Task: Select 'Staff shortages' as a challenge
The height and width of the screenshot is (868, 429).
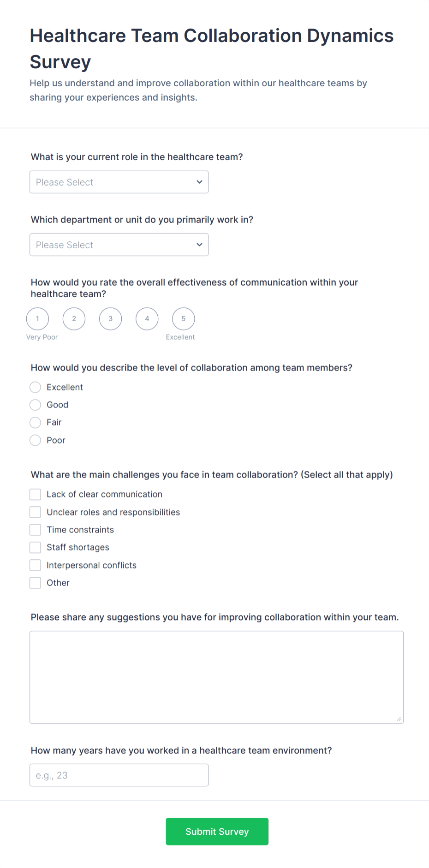Action: point(35,547)
